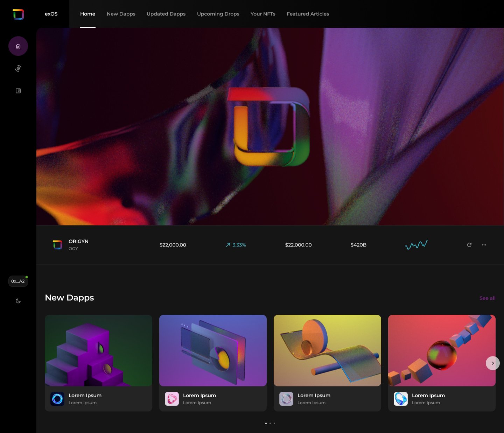The height and width of the screenshot is (433, 504).
Task: Click the first $22,000.00 price value
Action: 173,245
